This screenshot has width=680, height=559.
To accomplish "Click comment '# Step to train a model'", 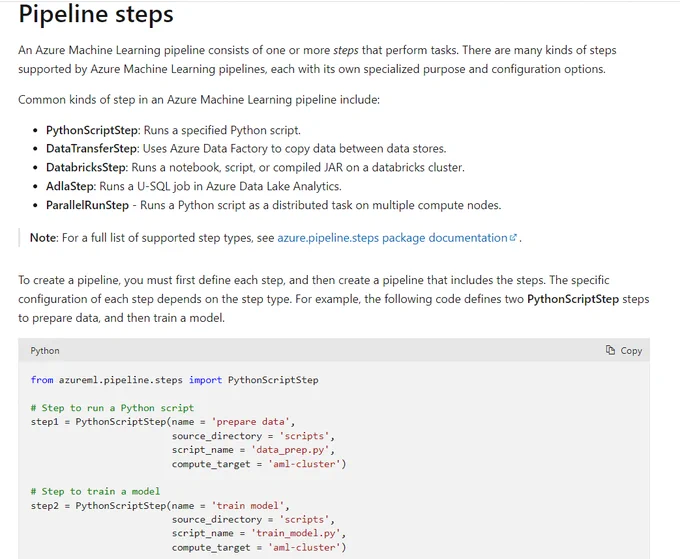I will [95, 491].
